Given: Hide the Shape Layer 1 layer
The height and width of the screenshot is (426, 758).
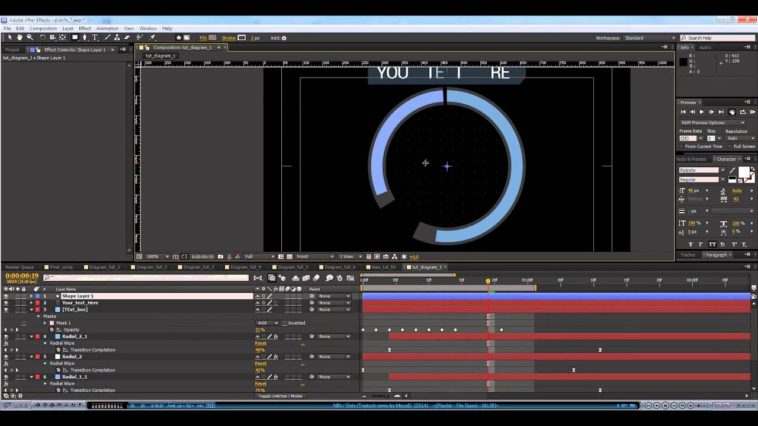Looking at the screenshot, I should tap(5, 296).
